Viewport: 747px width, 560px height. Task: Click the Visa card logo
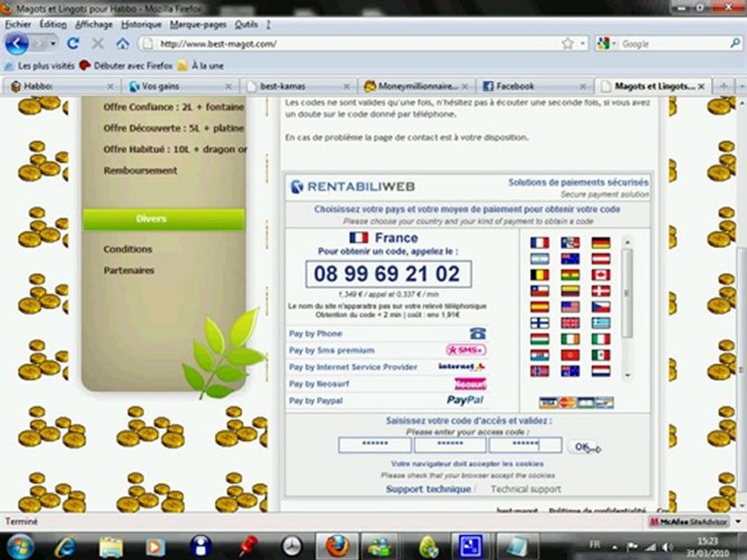(x=548, y=403)
